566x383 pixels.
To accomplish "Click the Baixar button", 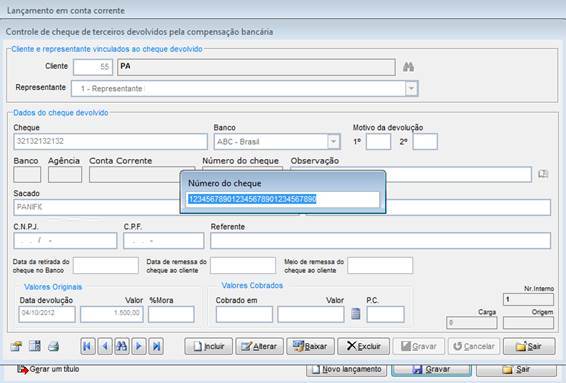I will tap(310, 347).
